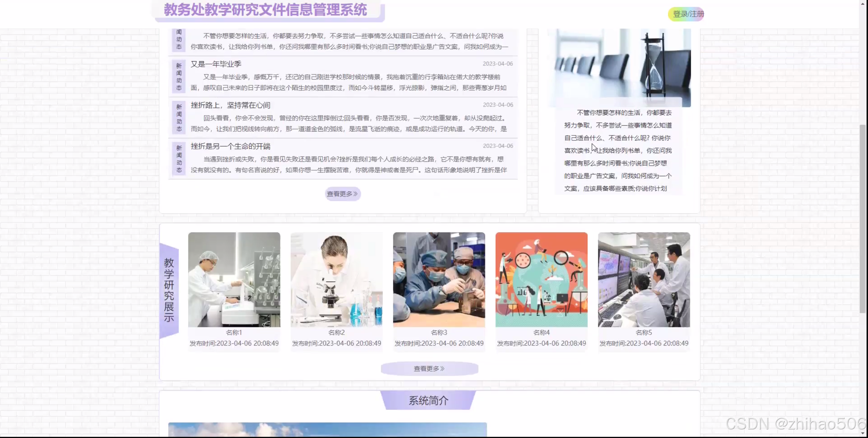
Task: Click the 名称3 caption text
Action: [439, 332]
